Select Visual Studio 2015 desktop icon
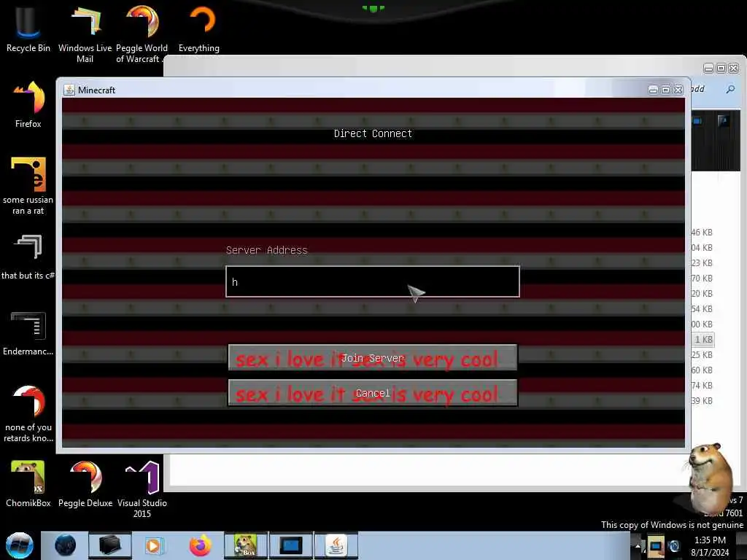747x560 pixels. tap(142, 489)
